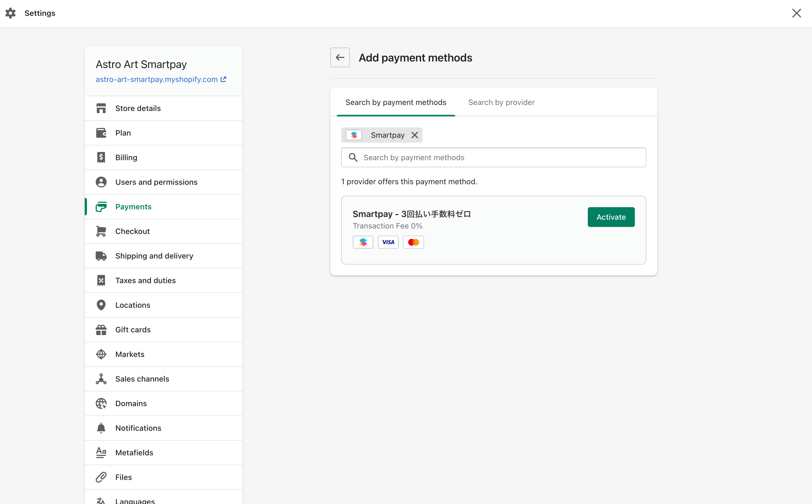
Task: Switch to Search by provider tab
Action: pyautogui.click(x=501, y=102)
